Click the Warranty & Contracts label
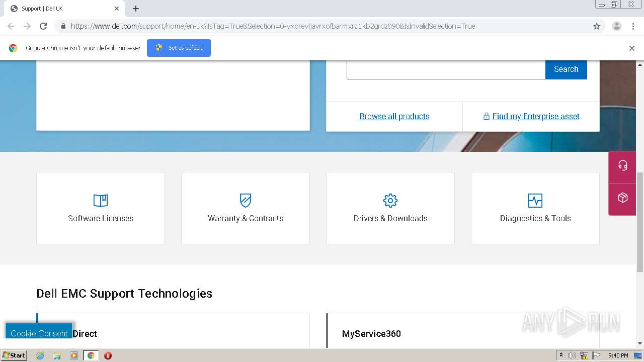The height and width of the screenshot is (362, 644). click(246, 218)
